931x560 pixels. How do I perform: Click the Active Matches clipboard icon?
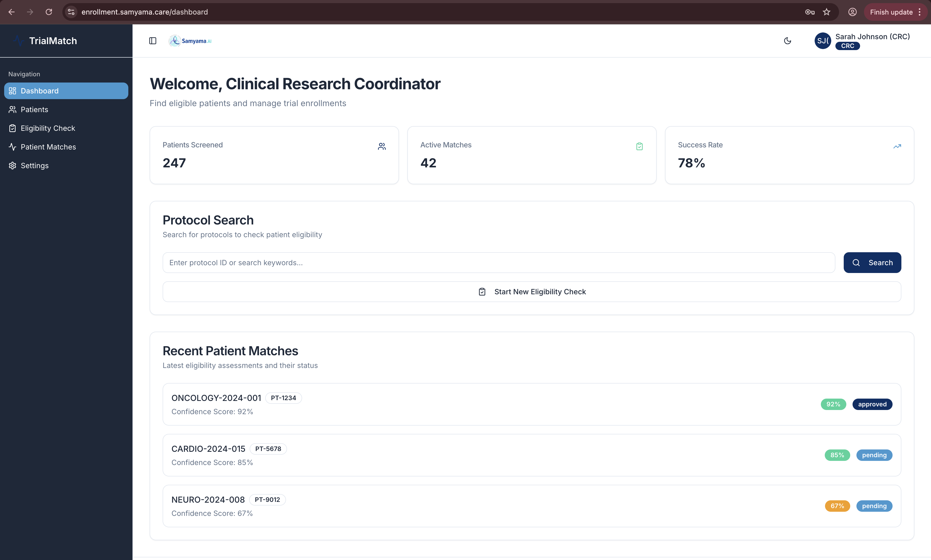pos(640,146)
